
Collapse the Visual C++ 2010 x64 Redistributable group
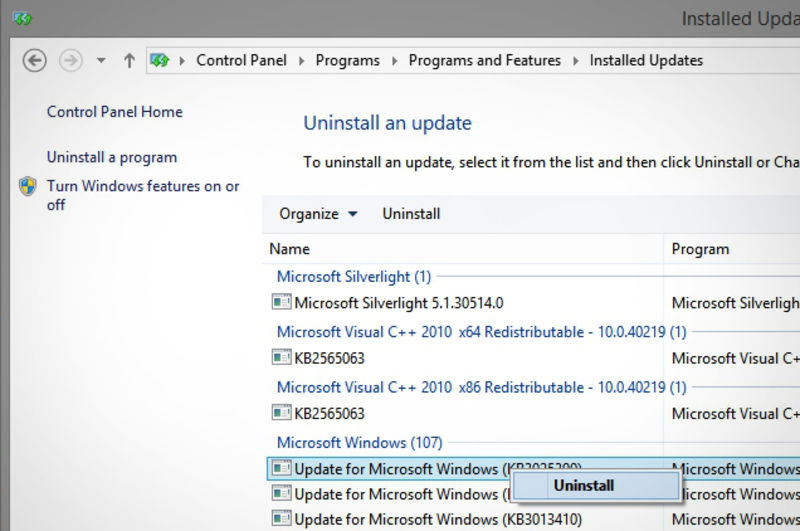(482, 332)
